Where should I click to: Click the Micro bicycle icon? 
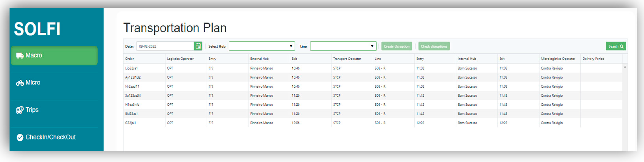[20, 83]
